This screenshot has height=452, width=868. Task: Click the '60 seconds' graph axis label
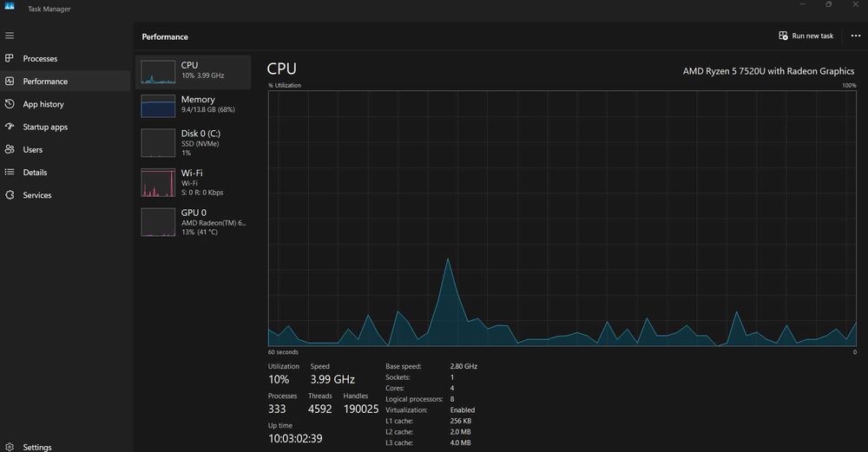283,352
